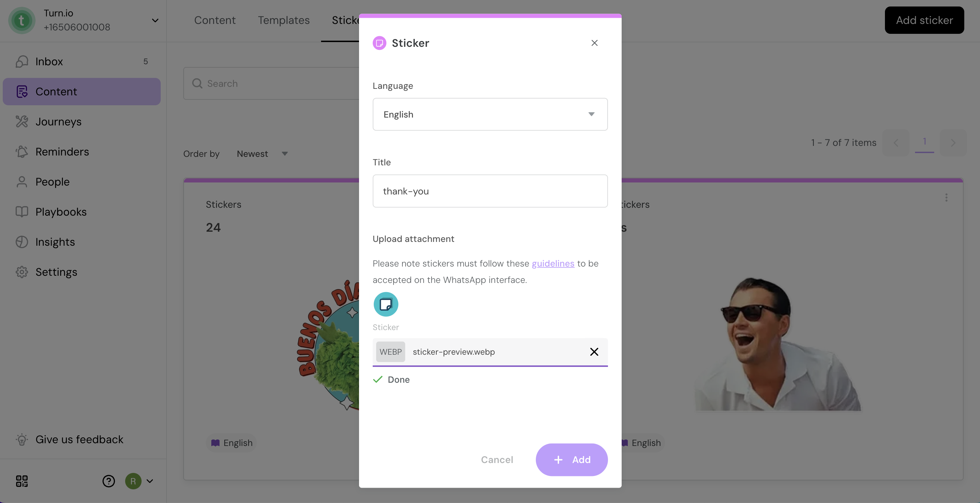Open Insights from the sidebar

click(81, 242)
